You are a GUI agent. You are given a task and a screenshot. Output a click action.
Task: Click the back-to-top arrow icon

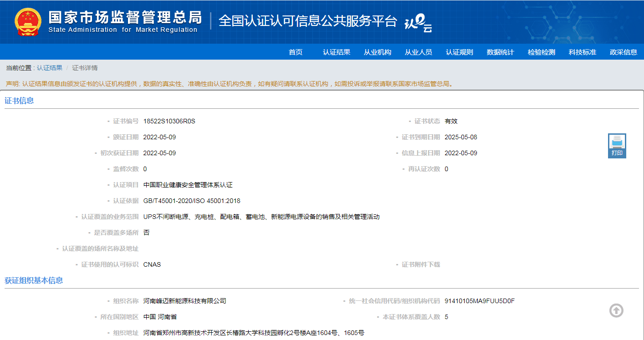click(x=616, y=310)
